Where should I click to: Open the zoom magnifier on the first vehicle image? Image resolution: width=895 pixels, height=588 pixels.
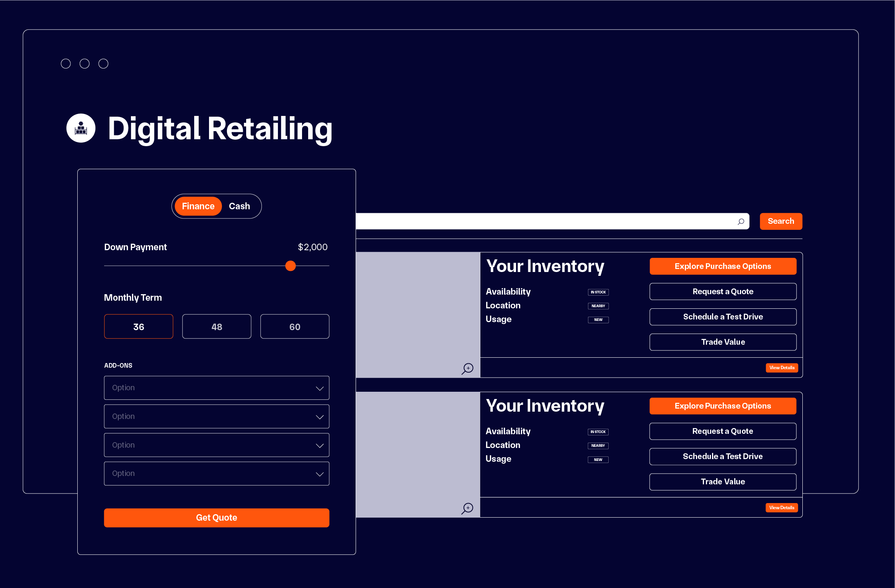467,368
